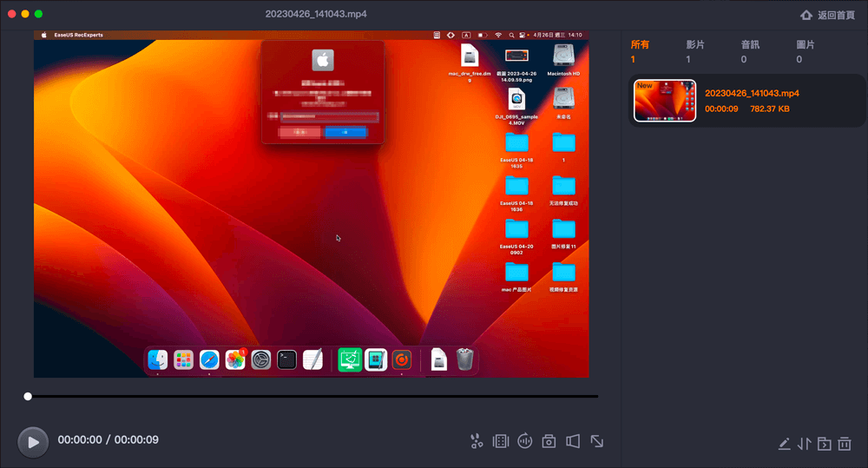Sort the recordings list
The width and height of the screenshot is (868, 468).
pos(804,444)
